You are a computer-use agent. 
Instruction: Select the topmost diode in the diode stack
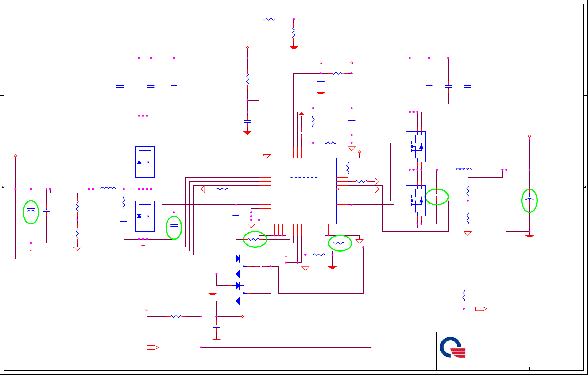coord(238,259)
